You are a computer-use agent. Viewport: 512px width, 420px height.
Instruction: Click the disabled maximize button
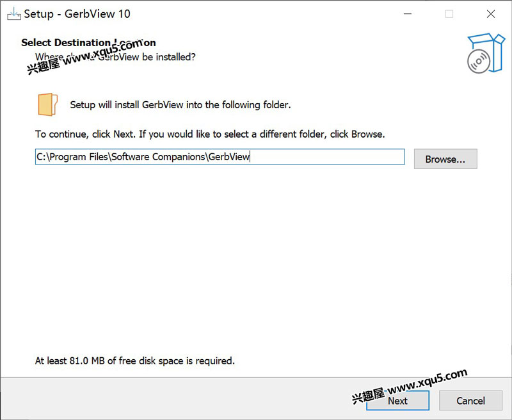pos(449,14)
